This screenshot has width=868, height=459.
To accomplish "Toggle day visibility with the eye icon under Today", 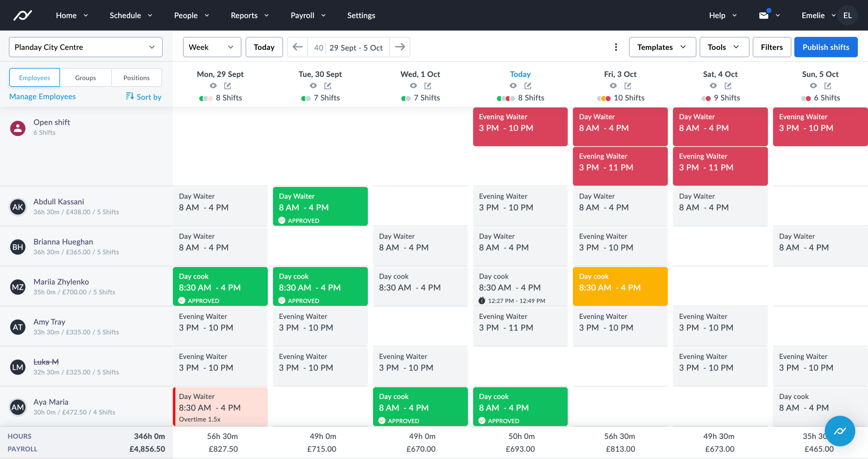I will pos(513,85).
